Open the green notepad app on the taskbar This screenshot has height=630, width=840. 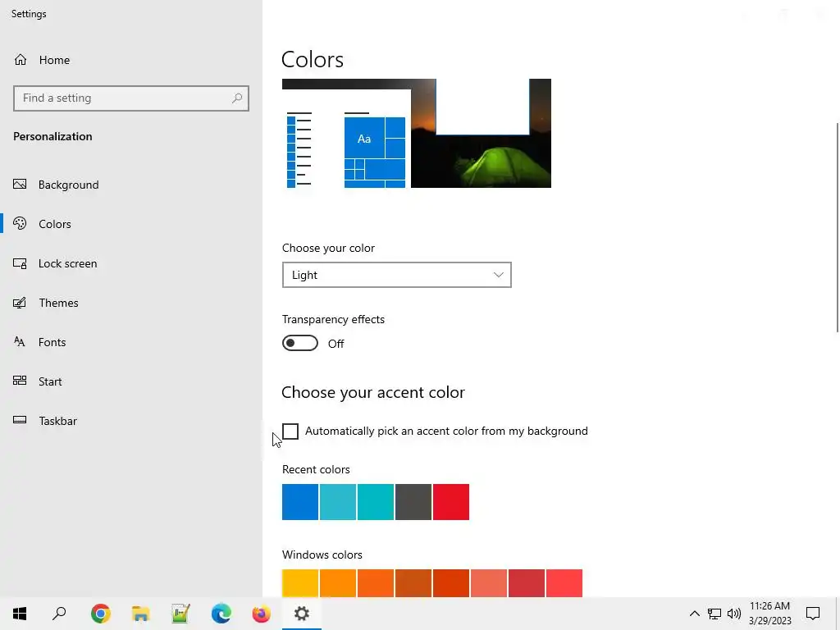pos(181,614)
